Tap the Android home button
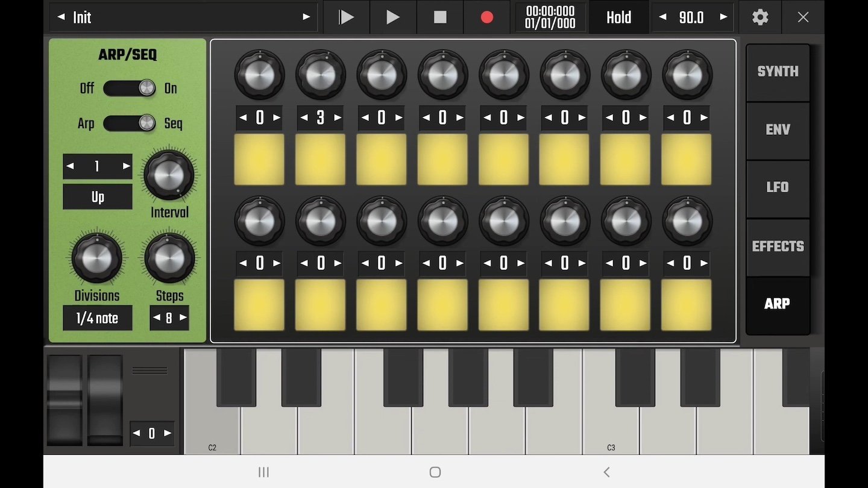868x488 pixels. click(435, 472)
